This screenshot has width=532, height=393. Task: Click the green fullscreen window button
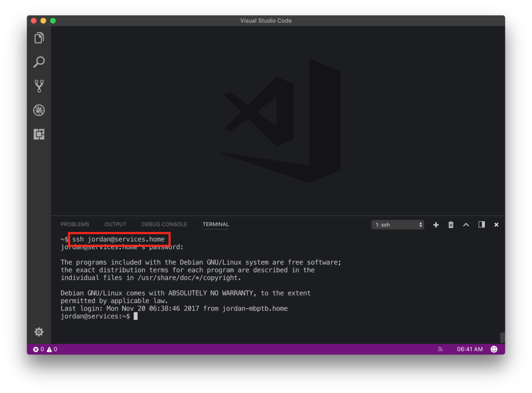pos(53,21)
